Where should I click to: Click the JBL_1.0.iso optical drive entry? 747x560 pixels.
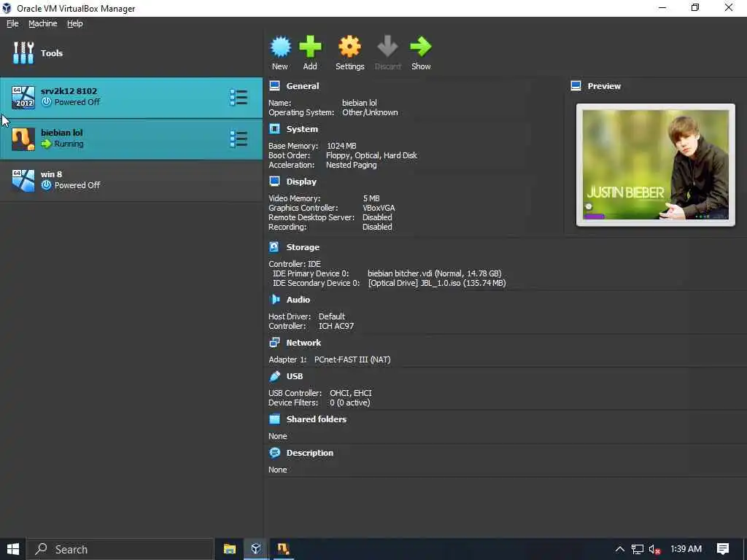coord(437,283)
